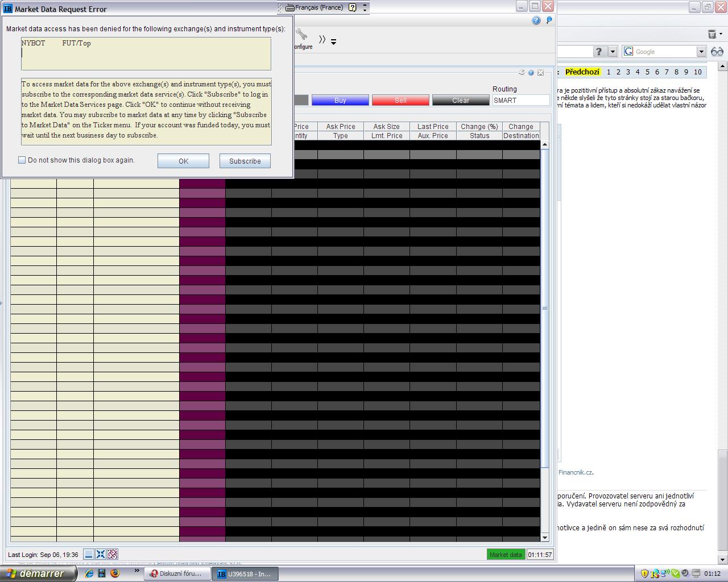Close the order entry panel
Viewport: 728px width, 582px height.
540,73
